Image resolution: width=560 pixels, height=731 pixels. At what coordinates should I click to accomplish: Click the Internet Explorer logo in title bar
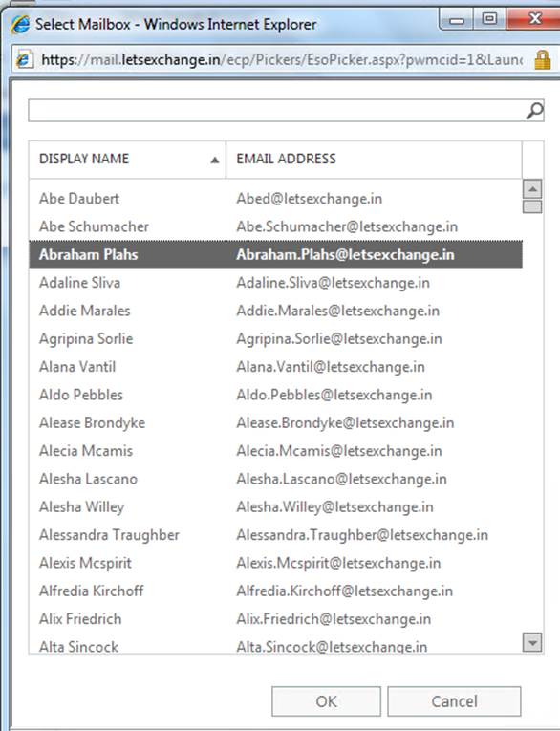point(20,24)
